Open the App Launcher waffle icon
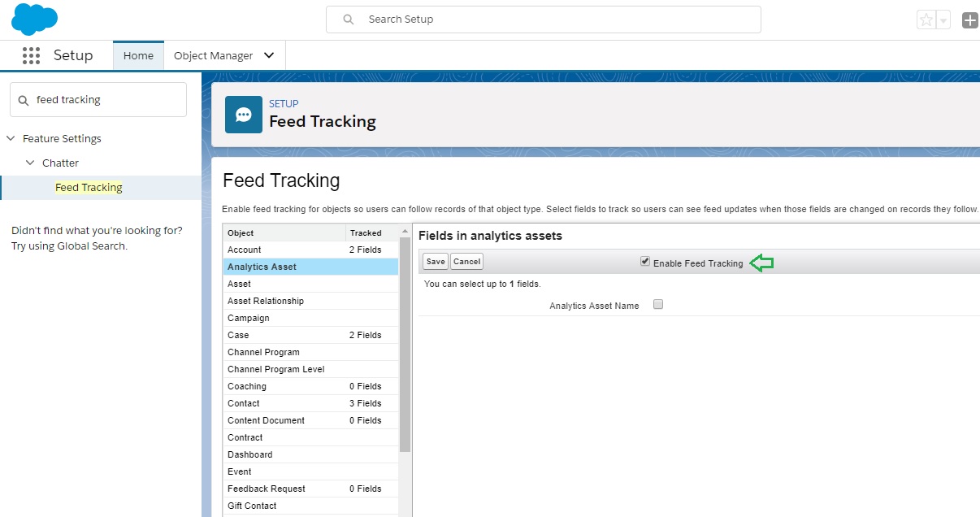 pyautogui.click(x=31, y=54)
